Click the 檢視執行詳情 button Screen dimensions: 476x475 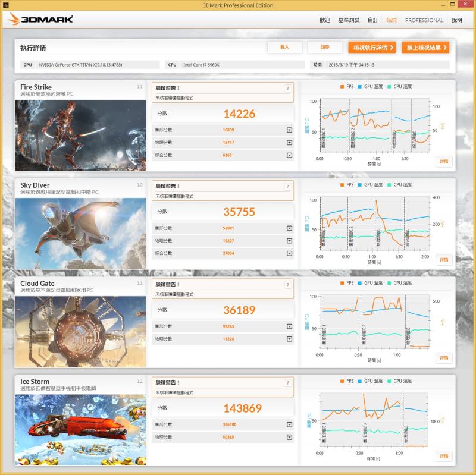tap(372, 48)
